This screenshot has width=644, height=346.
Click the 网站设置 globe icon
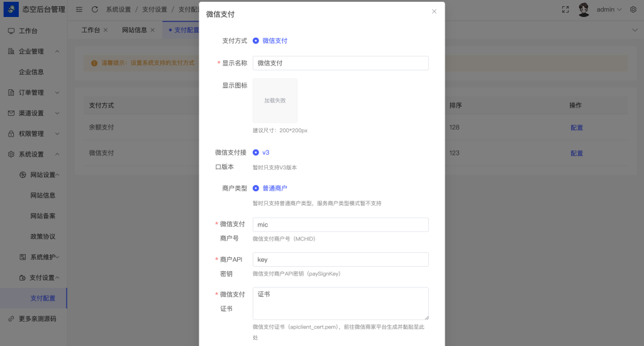tap(23, 175)
